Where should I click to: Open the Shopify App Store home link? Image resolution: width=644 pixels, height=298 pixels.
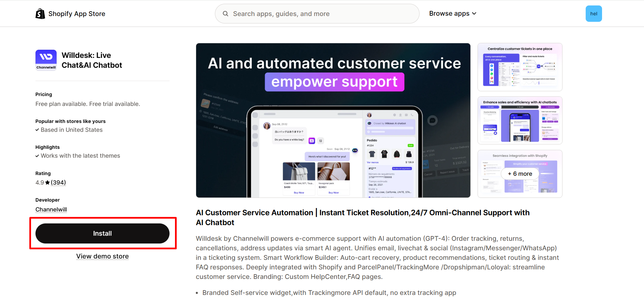click(70, 14)
